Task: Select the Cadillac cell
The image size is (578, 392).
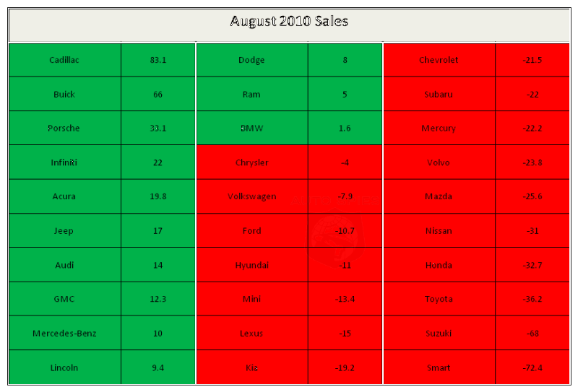Action: coord(65,60)
